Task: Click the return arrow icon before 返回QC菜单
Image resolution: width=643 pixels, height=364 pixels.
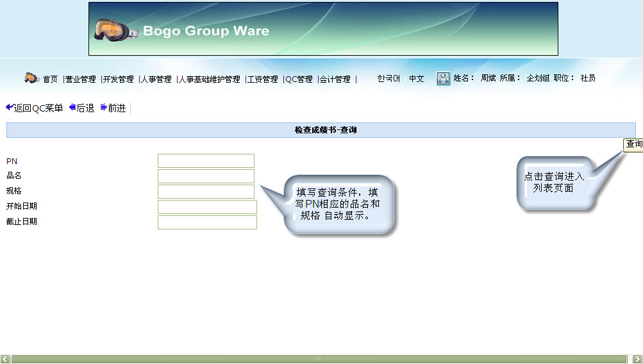Action: point(10,108)
